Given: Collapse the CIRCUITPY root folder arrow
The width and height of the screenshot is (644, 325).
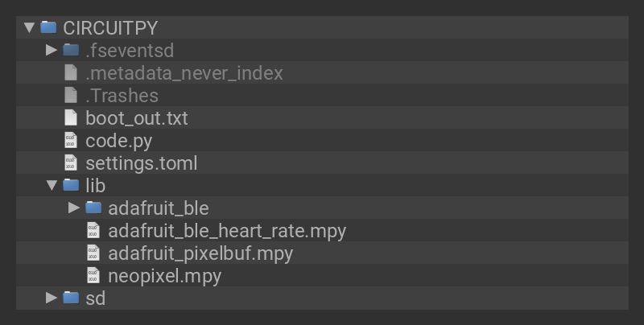Looking at the screenshot, I should [30, 27].
